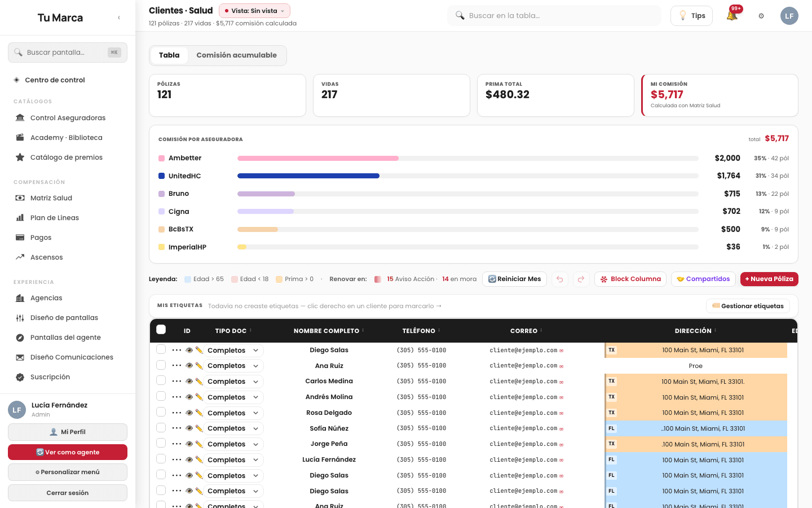Click the Ver como agente button

68,452
